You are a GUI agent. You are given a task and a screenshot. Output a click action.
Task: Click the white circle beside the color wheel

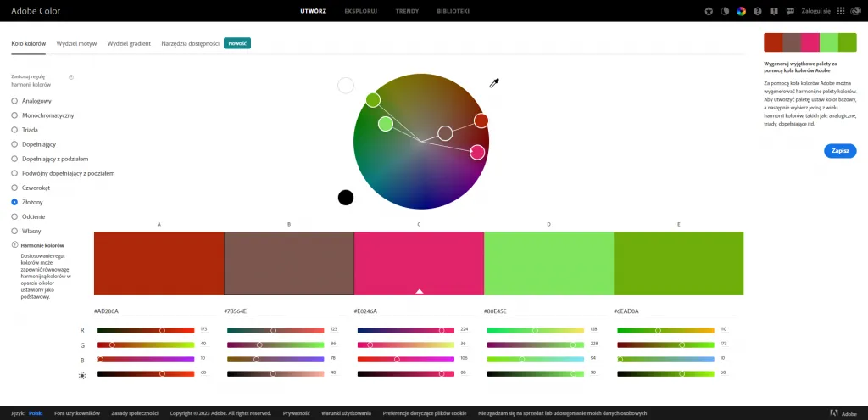pyautogui.click(x=346, y=86)
